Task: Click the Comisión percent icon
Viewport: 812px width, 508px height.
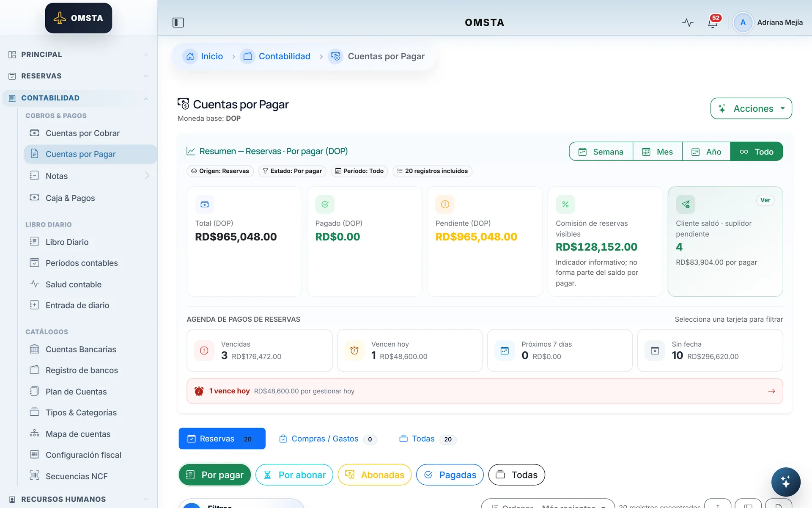Action: (x=565, y=204)
